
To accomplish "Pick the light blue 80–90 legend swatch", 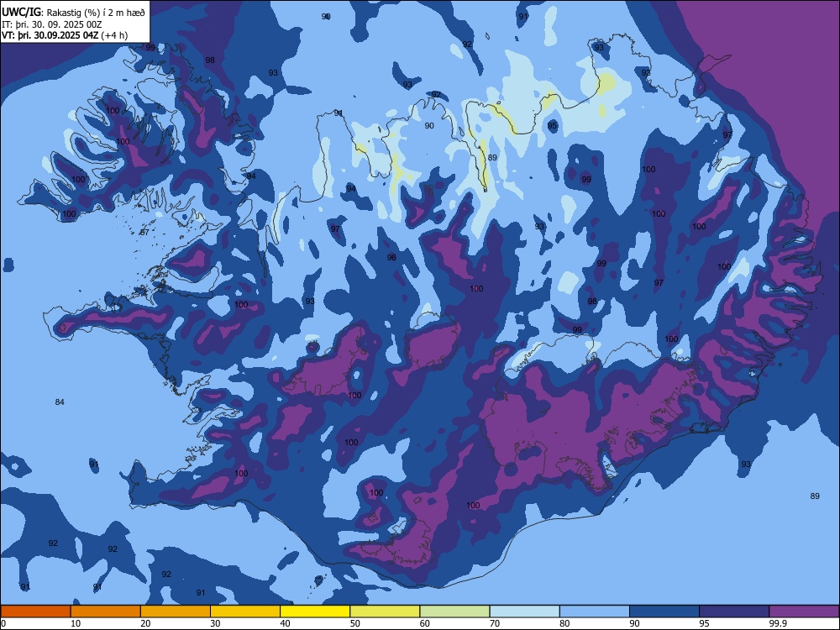I will 595,612.
